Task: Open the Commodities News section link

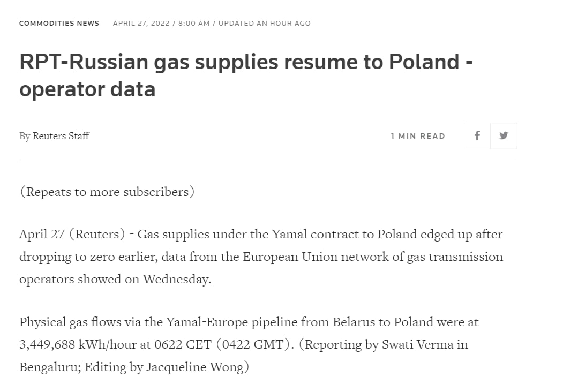Action: (59, 24)
